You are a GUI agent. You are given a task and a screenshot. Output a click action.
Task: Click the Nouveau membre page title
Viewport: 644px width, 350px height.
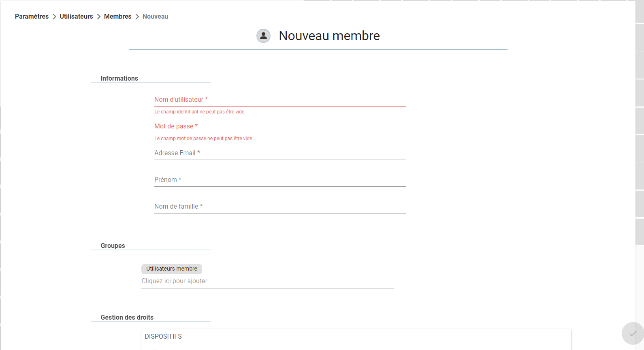point(329,36)
